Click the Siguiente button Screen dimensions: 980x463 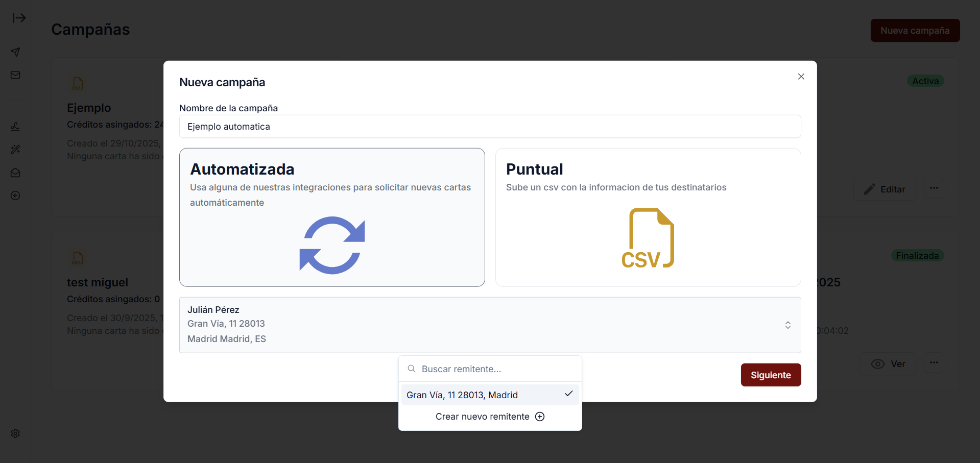coord(771,375)
